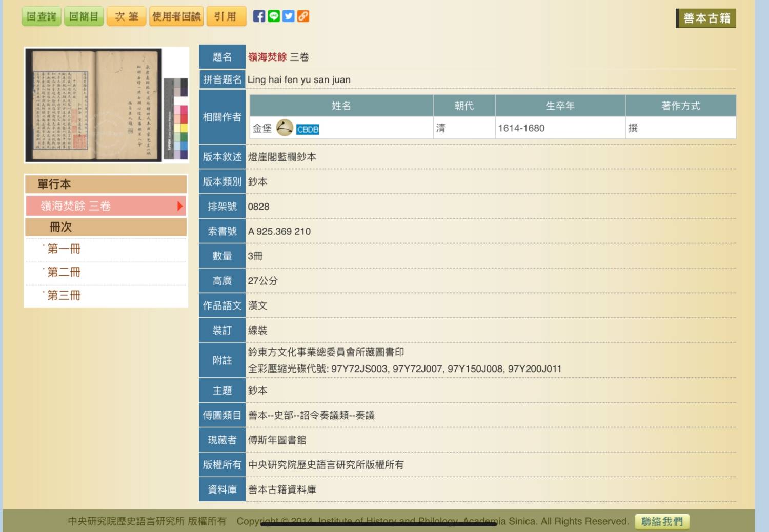The height and width of the screenshot is (532, 769).
Task: Select the 嶺海焚餘 三卷 sidebar entry
Action: (x=76, y=206)
